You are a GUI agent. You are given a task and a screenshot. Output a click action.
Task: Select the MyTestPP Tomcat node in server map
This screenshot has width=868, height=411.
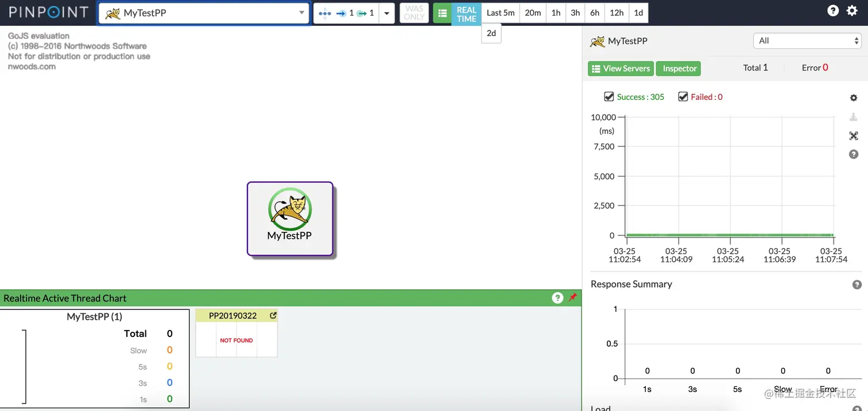coord(290,219)
